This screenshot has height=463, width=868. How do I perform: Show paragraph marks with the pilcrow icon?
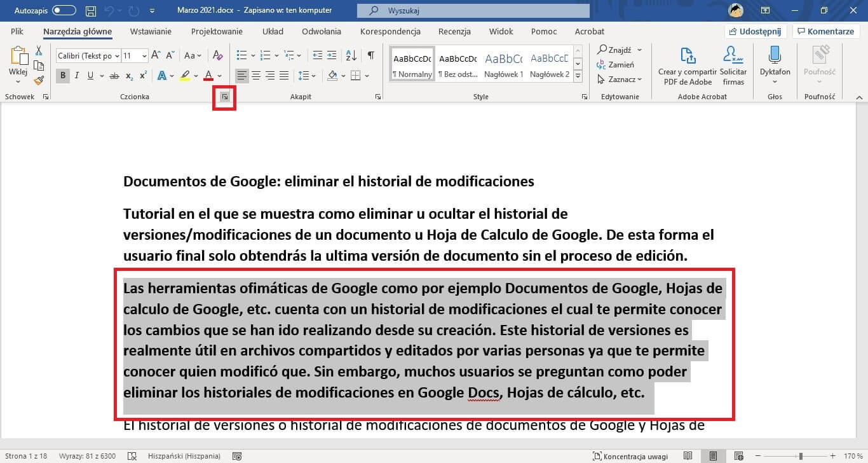(370, 56)
